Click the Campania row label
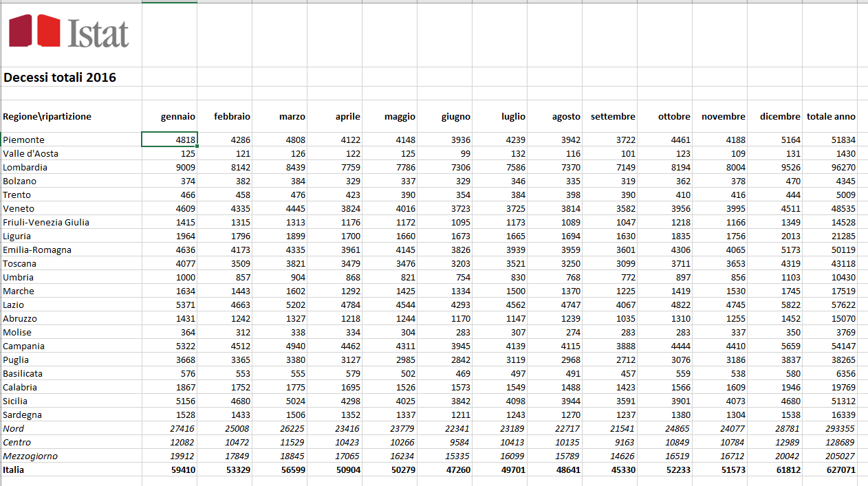 [x=24, y=346]
